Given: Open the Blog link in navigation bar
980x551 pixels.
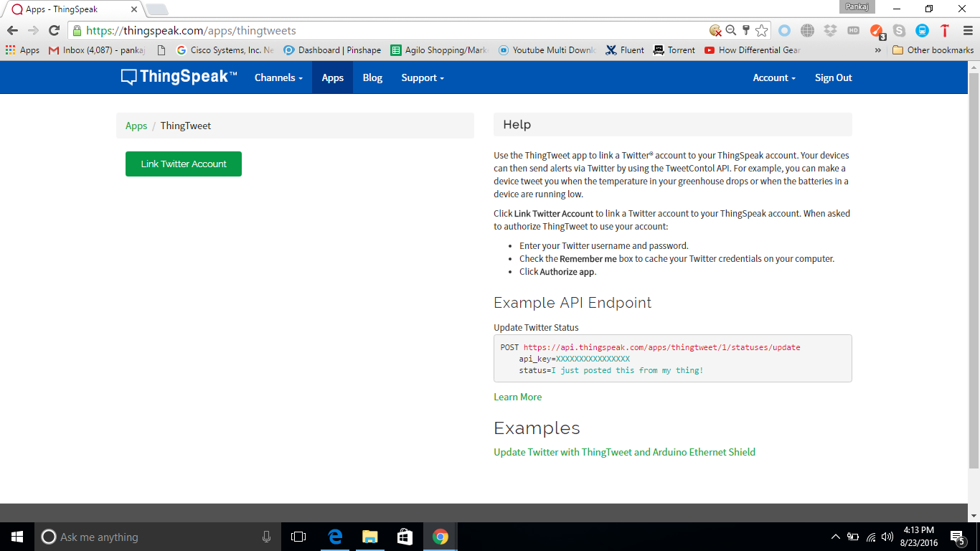Looking at the screenshot, I should [x=372, y=77].
